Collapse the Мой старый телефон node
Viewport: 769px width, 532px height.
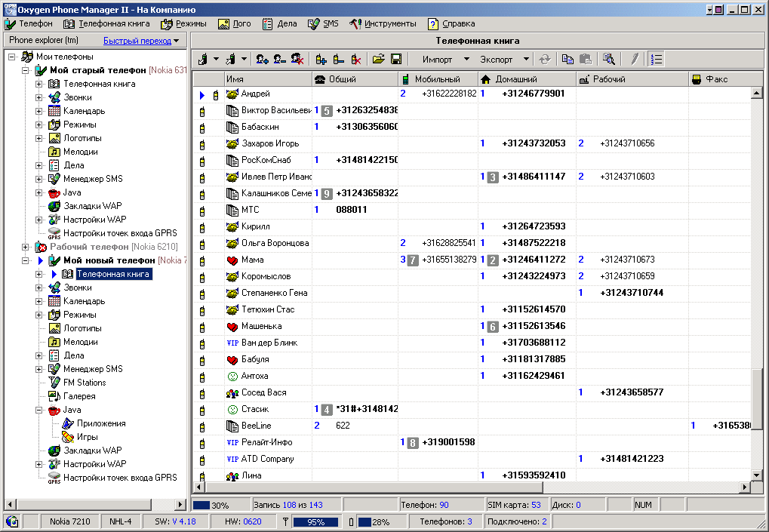pyautogui.click(x=25, y=70)
